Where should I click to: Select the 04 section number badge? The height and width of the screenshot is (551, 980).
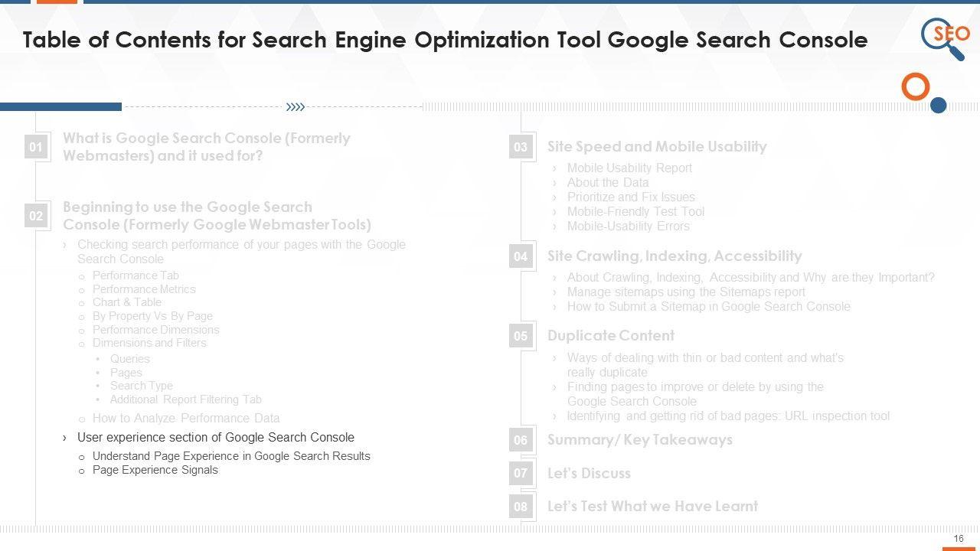point(521,256)
